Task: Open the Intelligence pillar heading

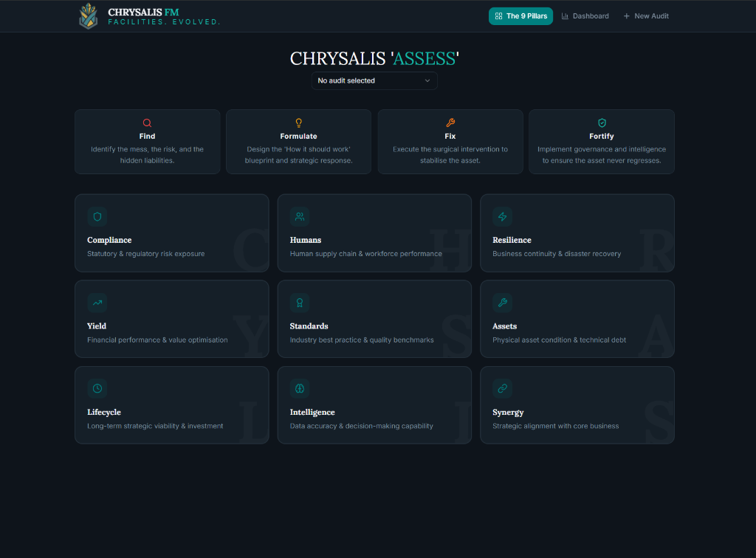Action: point(312,412)
